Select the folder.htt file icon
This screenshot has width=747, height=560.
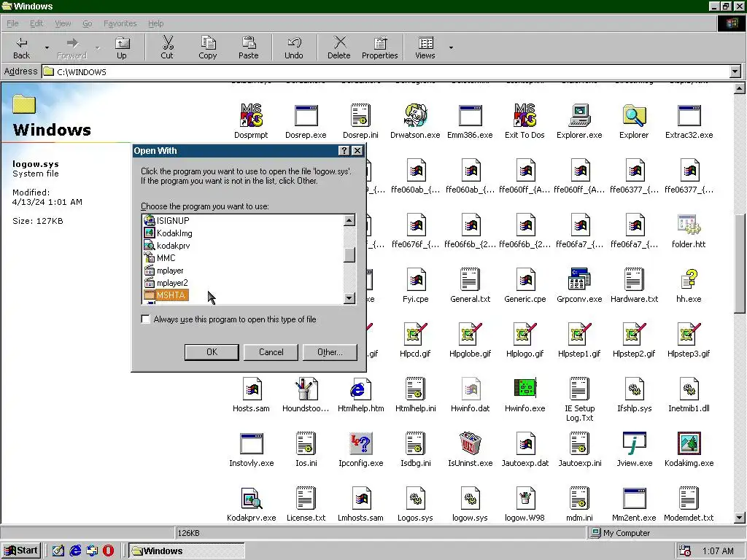(689, 225)
